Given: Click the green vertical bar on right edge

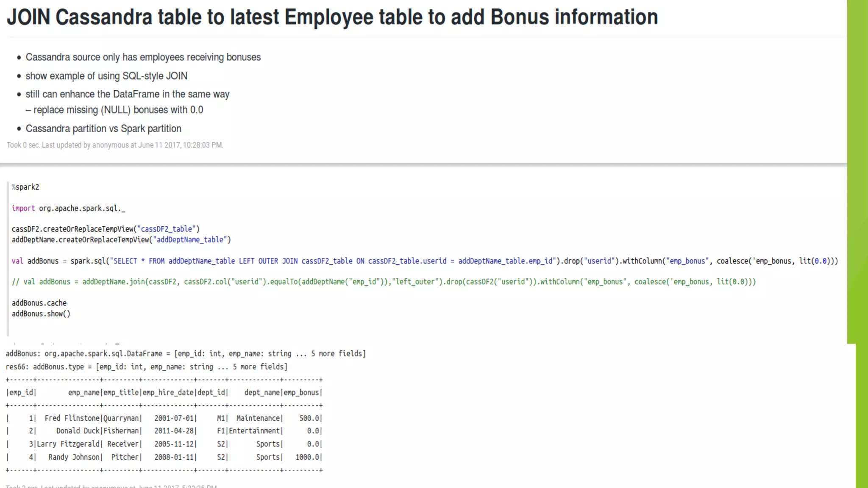Looking at the screenshot, I should [x=857, y=169].
